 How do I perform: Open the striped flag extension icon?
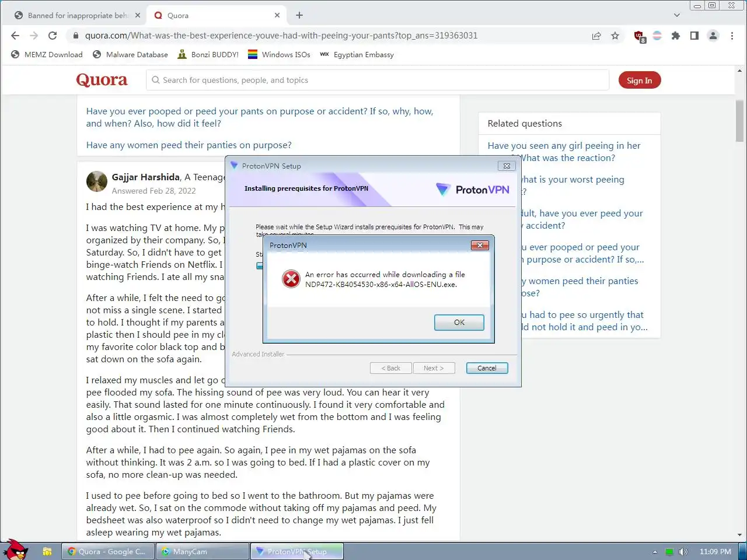657,36
